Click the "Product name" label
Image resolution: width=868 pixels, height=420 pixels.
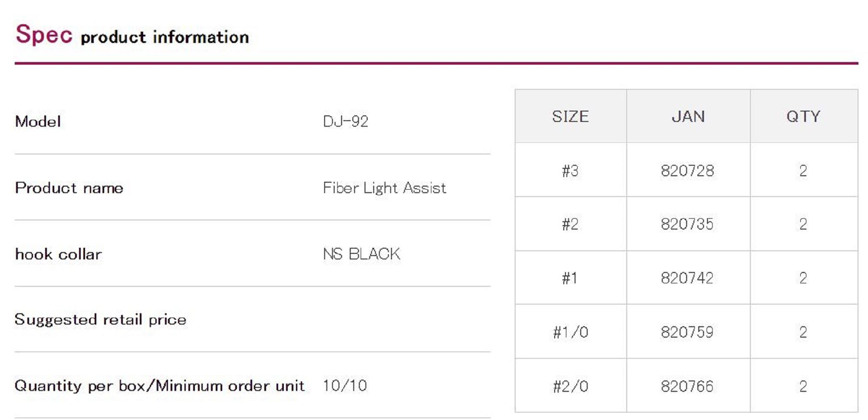click(x=69, y=188)
